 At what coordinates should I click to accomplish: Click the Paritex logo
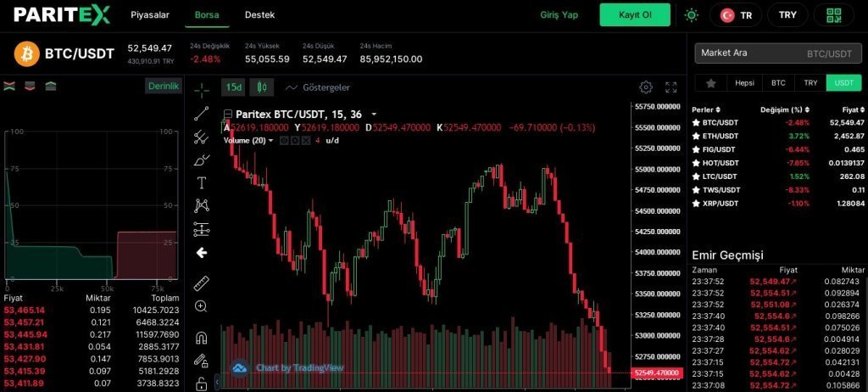click(x=62, y=15)
